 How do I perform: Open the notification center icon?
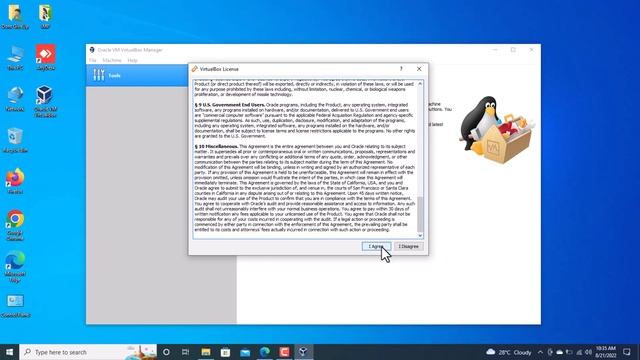tap(627, 352)
